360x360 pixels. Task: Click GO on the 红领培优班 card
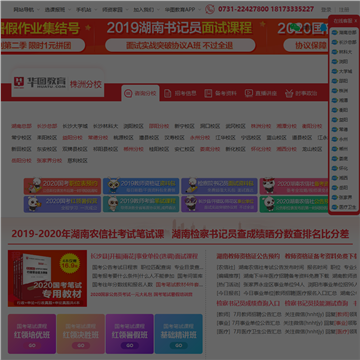32,346
